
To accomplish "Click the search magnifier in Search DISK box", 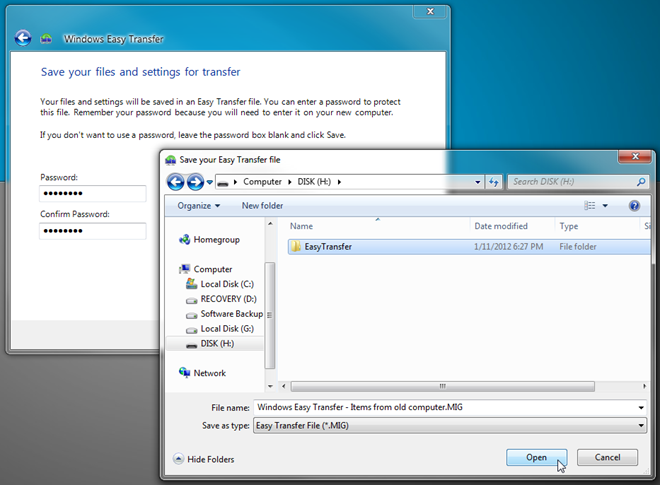I will (641, 182).
